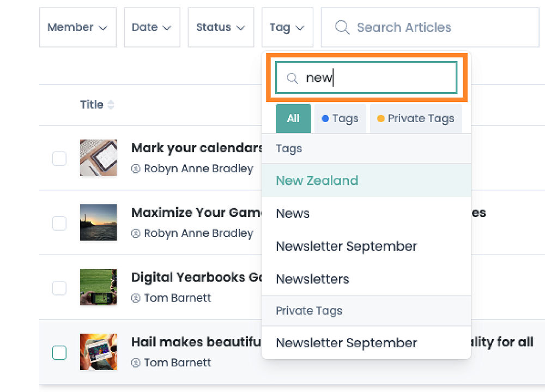Click the Digital Yearbooks article thumbnail

tap(98, 287)
